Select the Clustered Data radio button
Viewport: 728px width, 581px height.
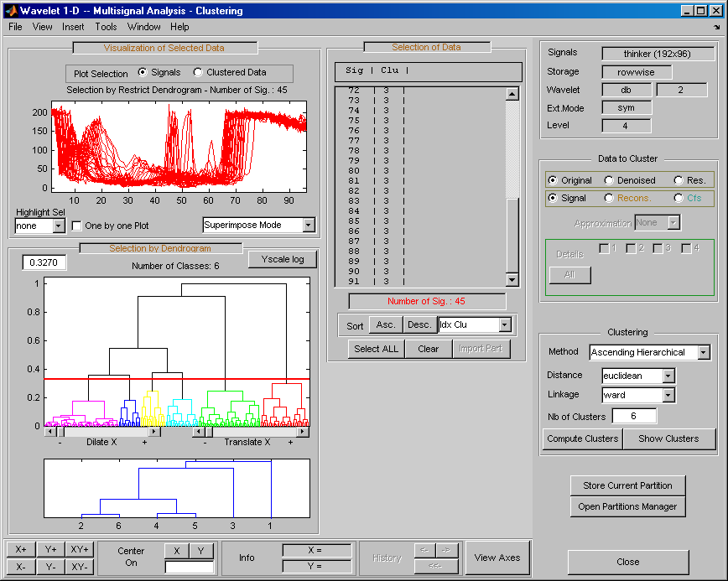198,73
